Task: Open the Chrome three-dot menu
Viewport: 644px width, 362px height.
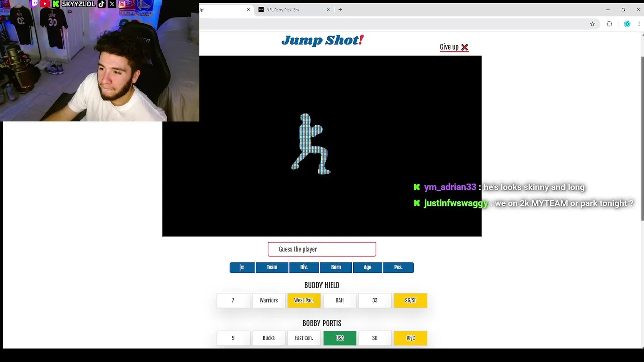Action: pyautogui.click(x=639, y=24)
